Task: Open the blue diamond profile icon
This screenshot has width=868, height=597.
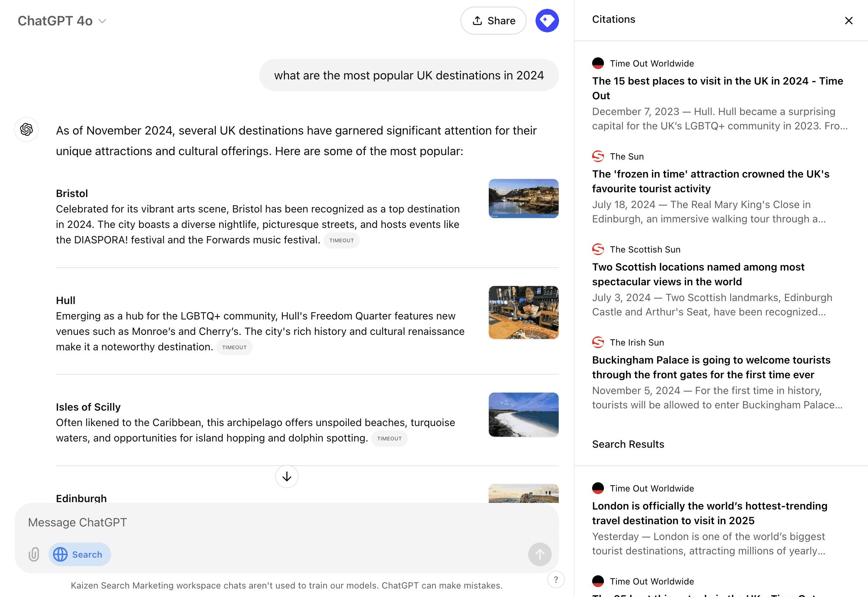Action: (547, 21)
